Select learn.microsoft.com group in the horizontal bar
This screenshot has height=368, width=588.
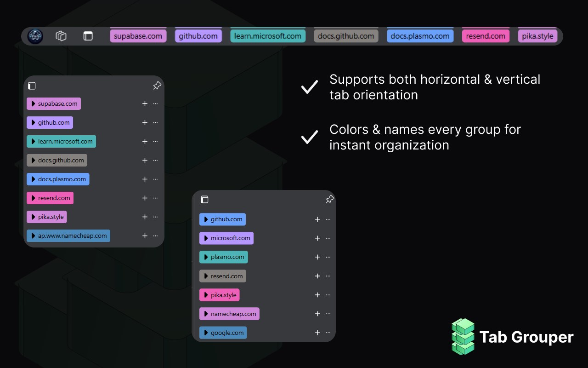pos(268,36)
